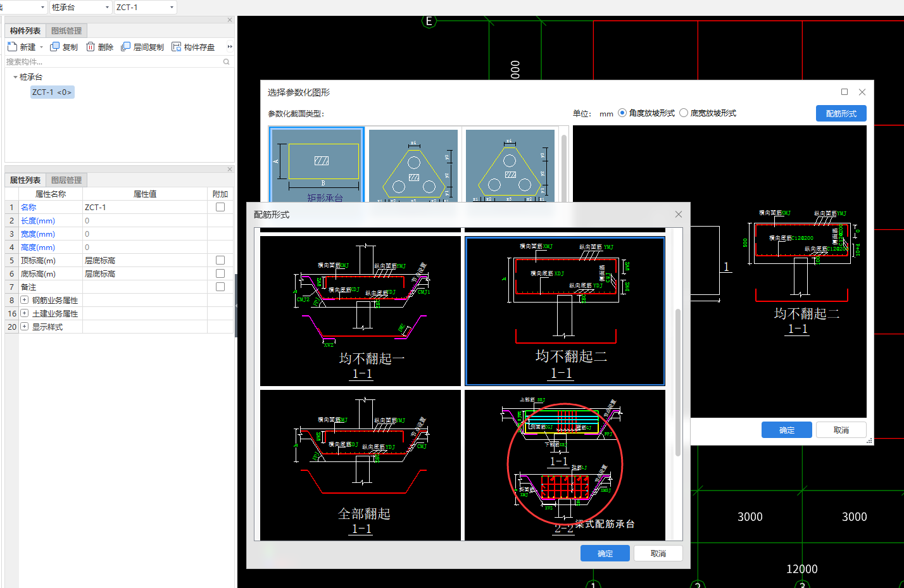Tick the 附加 checkbox for 备注 row
Viewport: 904px width, 588px height.
(220, 287)
